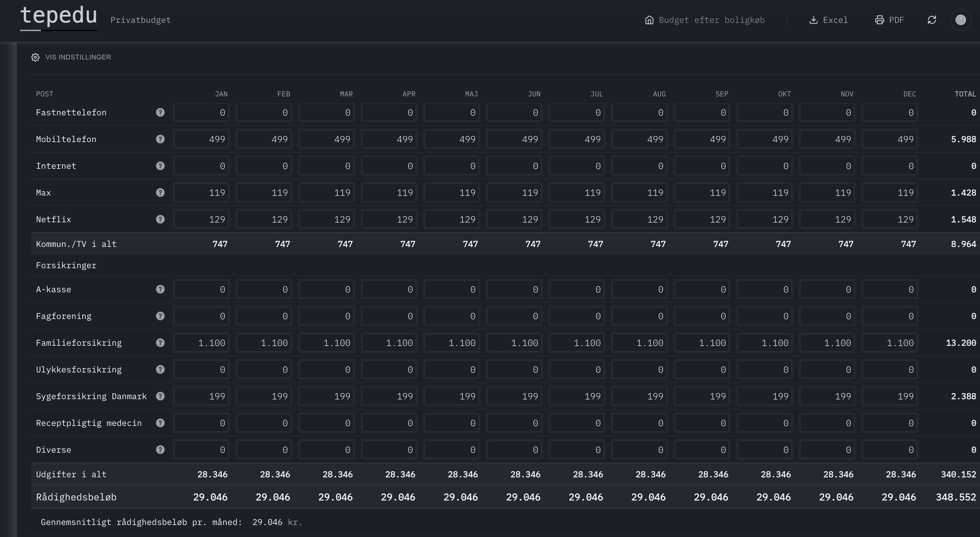
Task: Click the POST column header
Action: point(44,94)
